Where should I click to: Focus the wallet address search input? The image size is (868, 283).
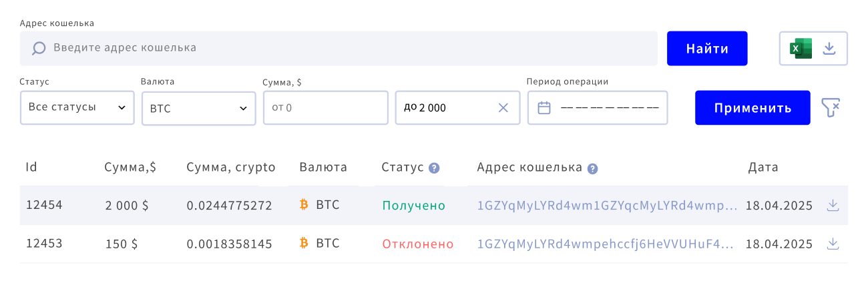(x=347, y=48)
